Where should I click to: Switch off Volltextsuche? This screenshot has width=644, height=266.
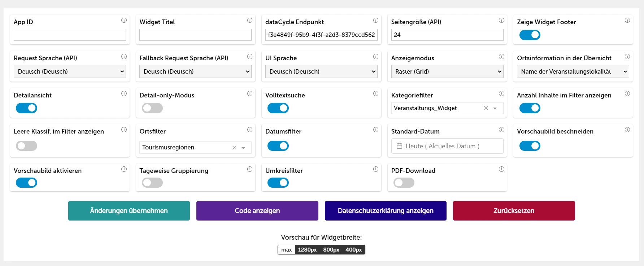[278, 108]
